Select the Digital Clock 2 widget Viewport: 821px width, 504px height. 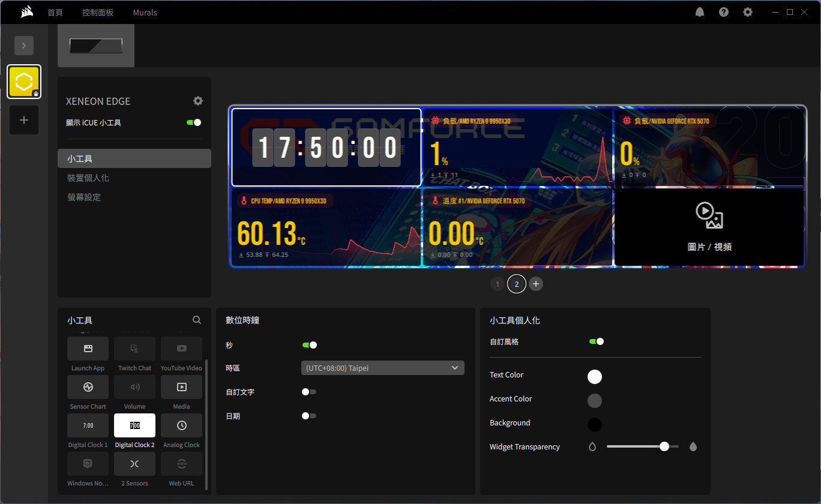point(134,425)
